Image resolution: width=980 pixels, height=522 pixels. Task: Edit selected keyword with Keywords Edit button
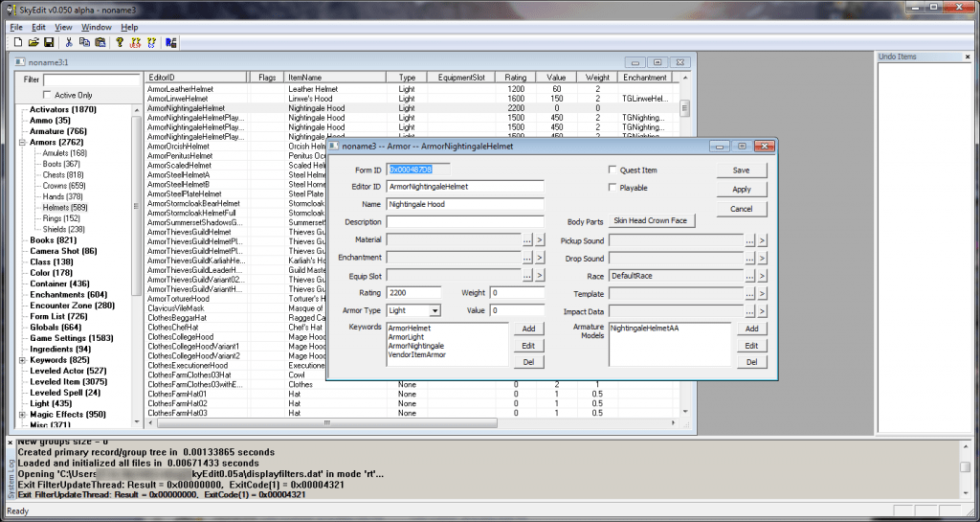pos(528,345)
